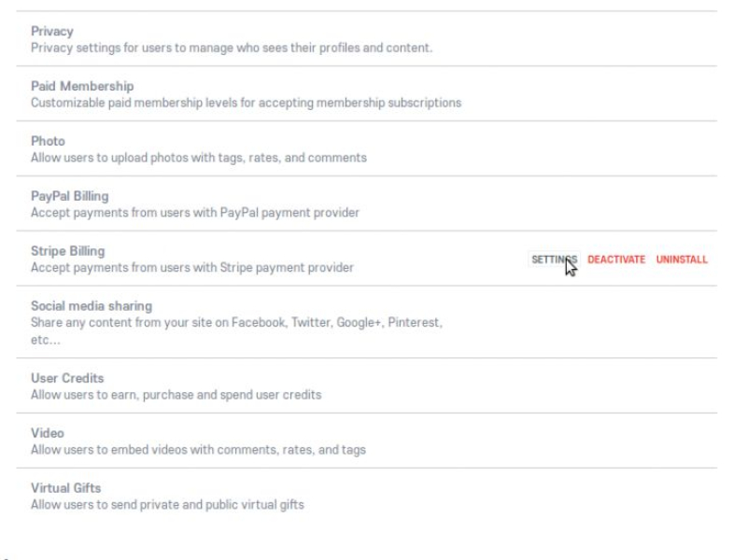Click the Stripe Billing plugin title
The height and width of the screenshot is (560, 747).
[x=68, y=251]
